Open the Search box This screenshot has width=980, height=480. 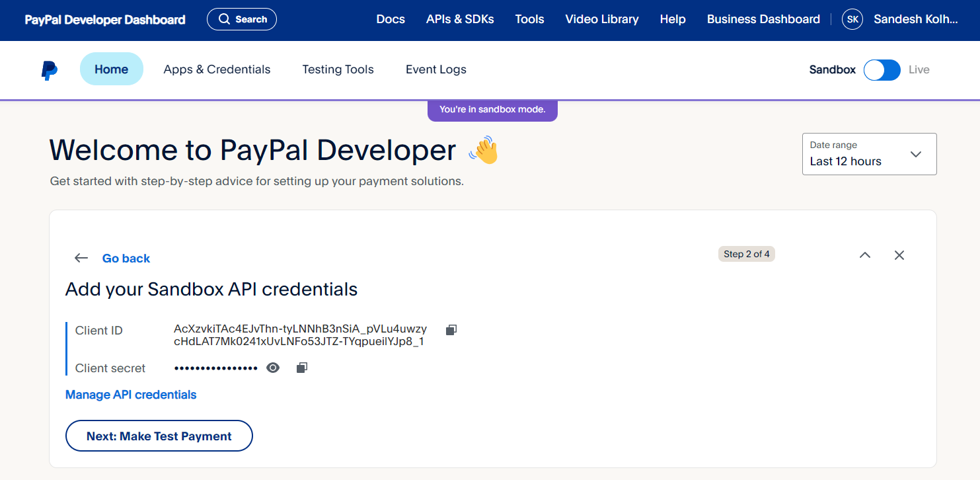(x=242, y=19)
